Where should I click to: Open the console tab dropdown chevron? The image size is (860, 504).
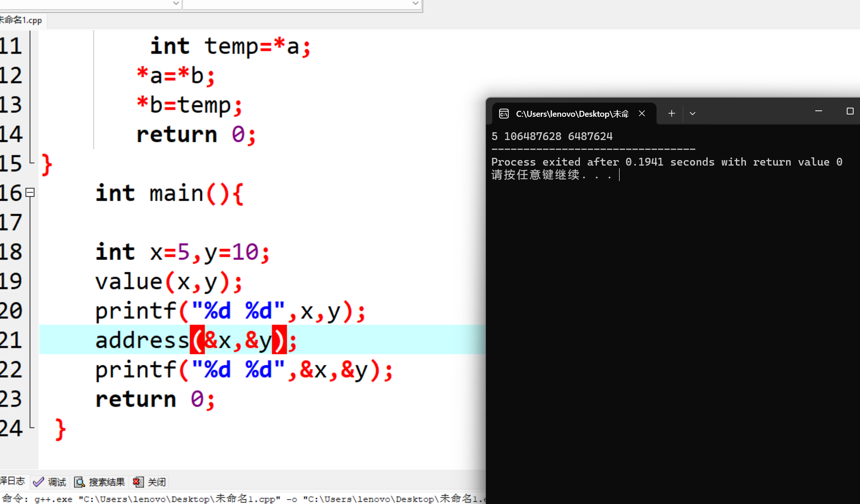693,114
